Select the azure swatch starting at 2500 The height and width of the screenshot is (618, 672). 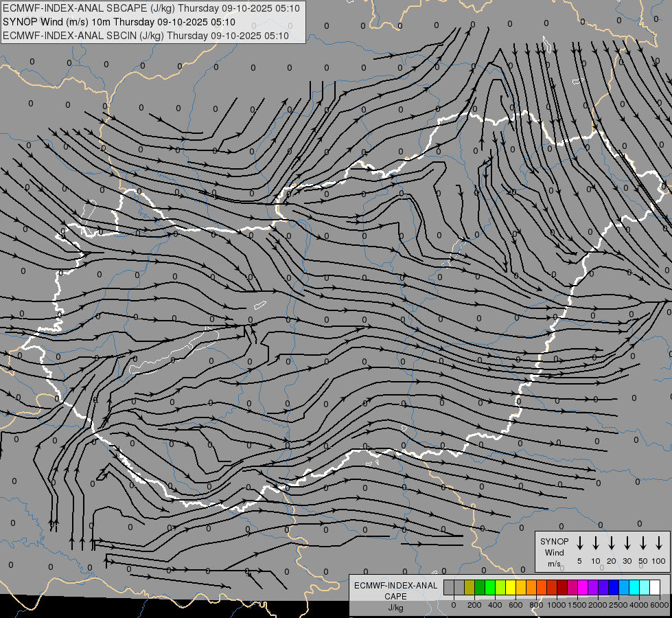pyautogui.click(x=624, y=587)
